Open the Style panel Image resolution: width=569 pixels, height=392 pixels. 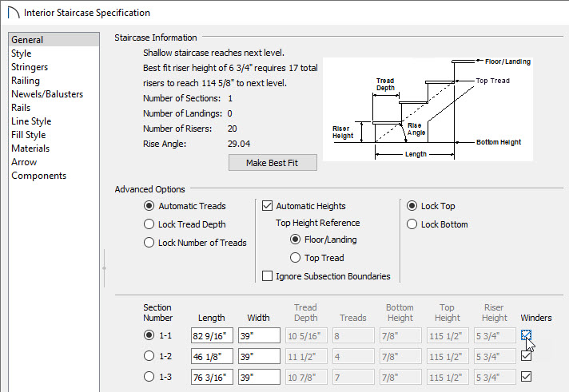click(54, 53)
